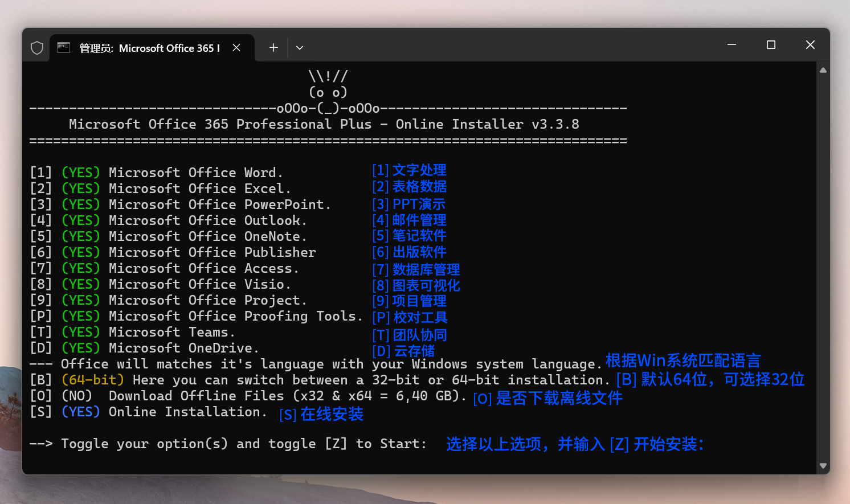Minimize the terminal window
This screenshot has height=504, width=850.
point(732,45)
